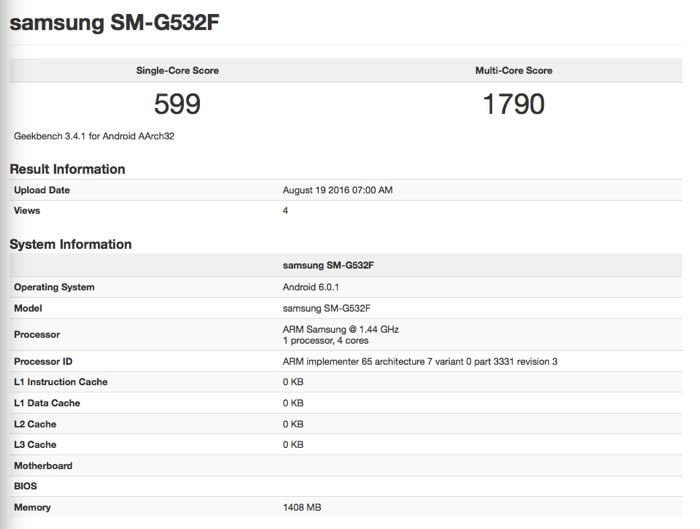Select the 'Processor ID' label
This screenshot has height=529, width=700.
[x=43, y=362]
